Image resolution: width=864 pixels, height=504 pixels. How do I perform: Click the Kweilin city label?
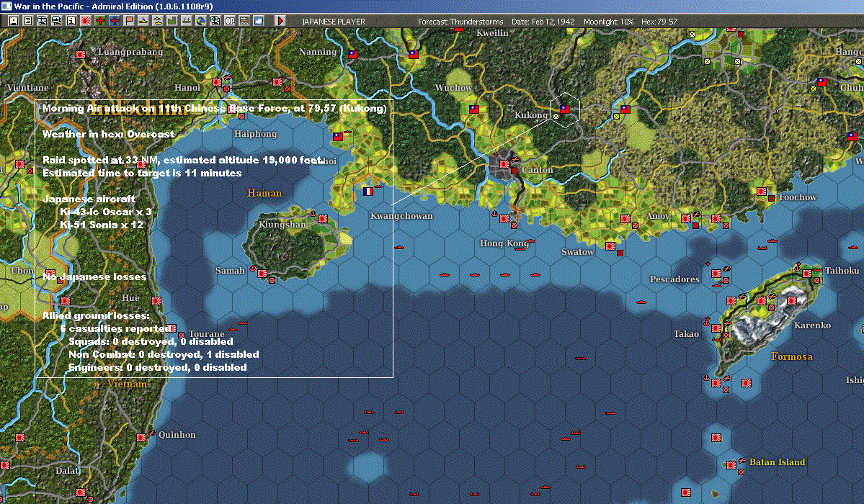[493, 33]
